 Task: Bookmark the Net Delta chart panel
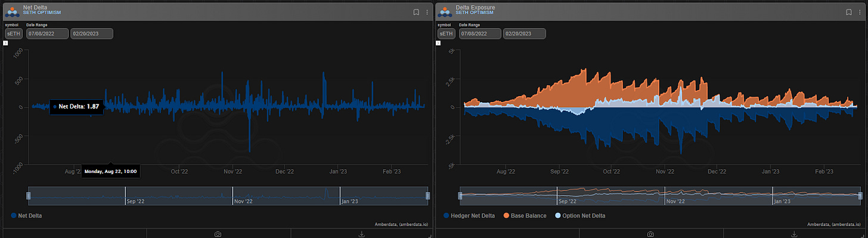(x=416, y=12)
